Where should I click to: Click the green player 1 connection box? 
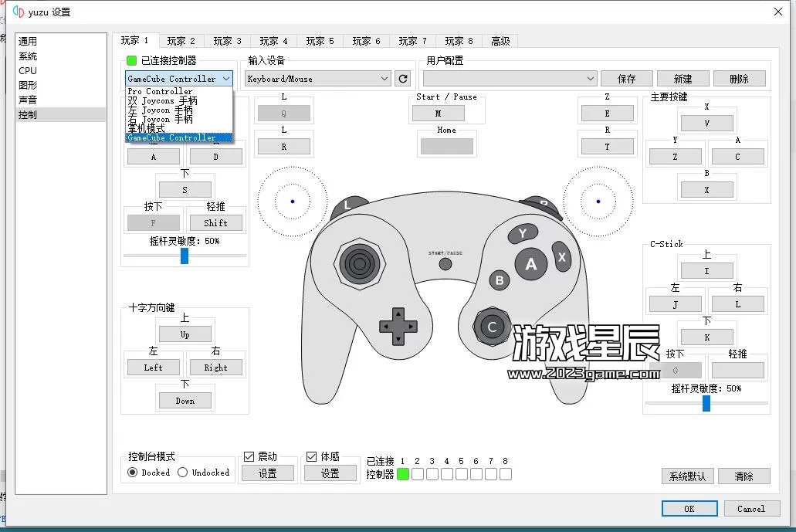(403, 474)
